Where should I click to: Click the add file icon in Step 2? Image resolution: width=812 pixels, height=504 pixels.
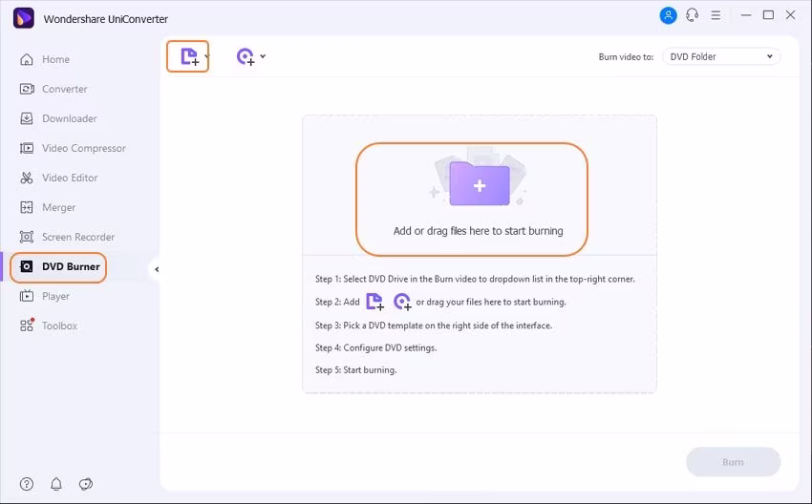click(x=374, y=301)
